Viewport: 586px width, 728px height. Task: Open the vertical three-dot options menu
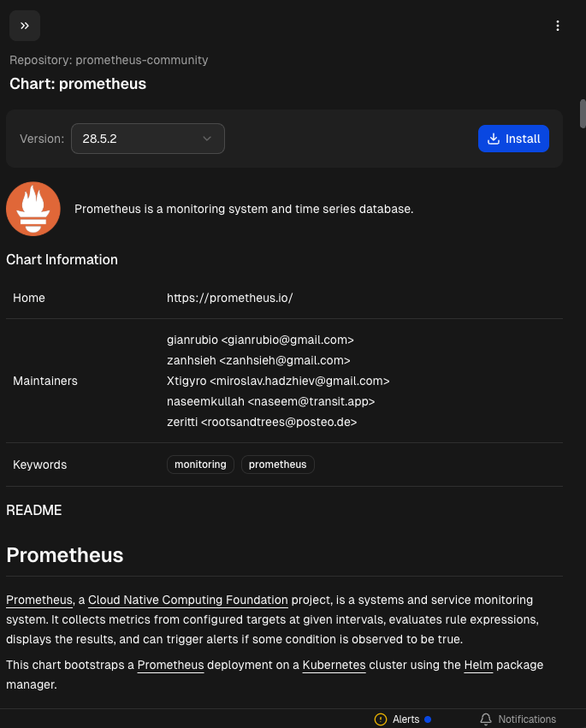pos(558,26)
